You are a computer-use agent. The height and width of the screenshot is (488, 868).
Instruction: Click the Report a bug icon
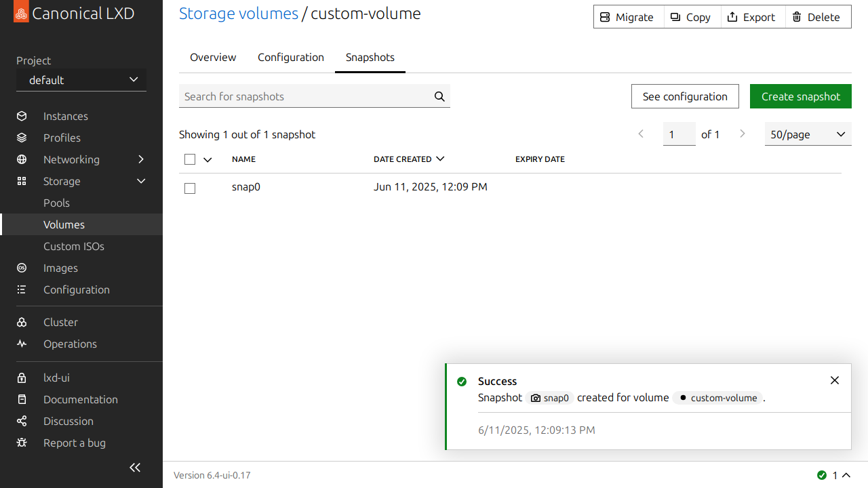point(22,443)
